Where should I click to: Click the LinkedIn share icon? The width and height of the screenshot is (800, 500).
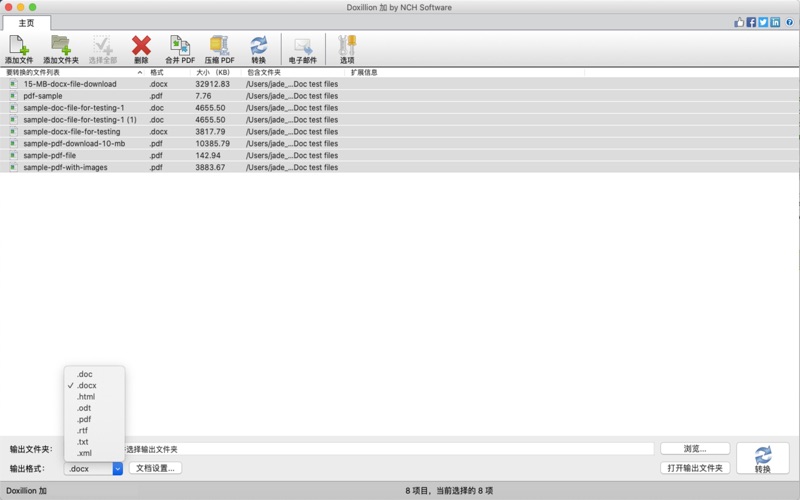(775, 22)
